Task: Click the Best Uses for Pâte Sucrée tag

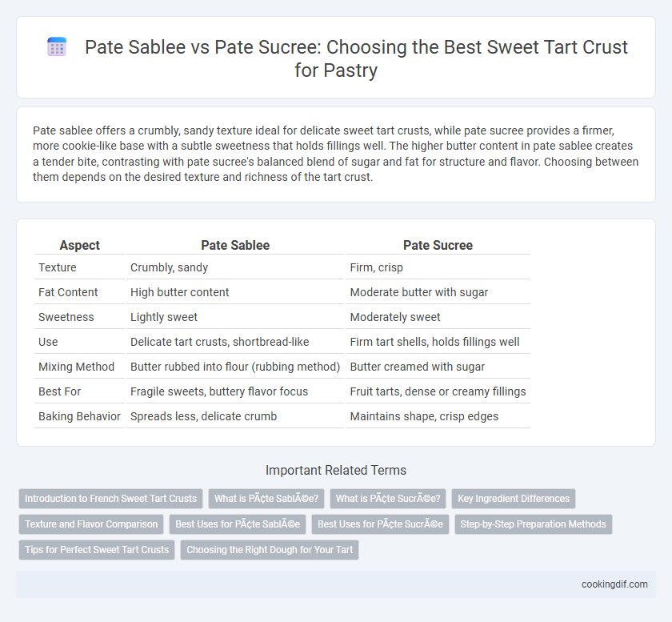Action: (x=380, y=524)
